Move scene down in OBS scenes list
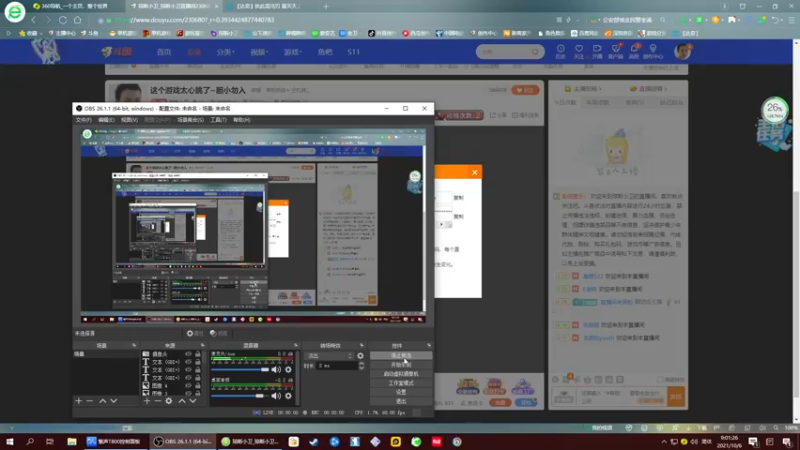 tap(114, 401)
